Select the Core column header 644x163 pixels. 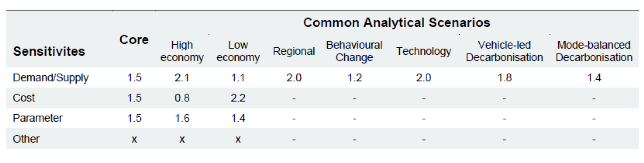pyautogui.click(x=134, y=40)
